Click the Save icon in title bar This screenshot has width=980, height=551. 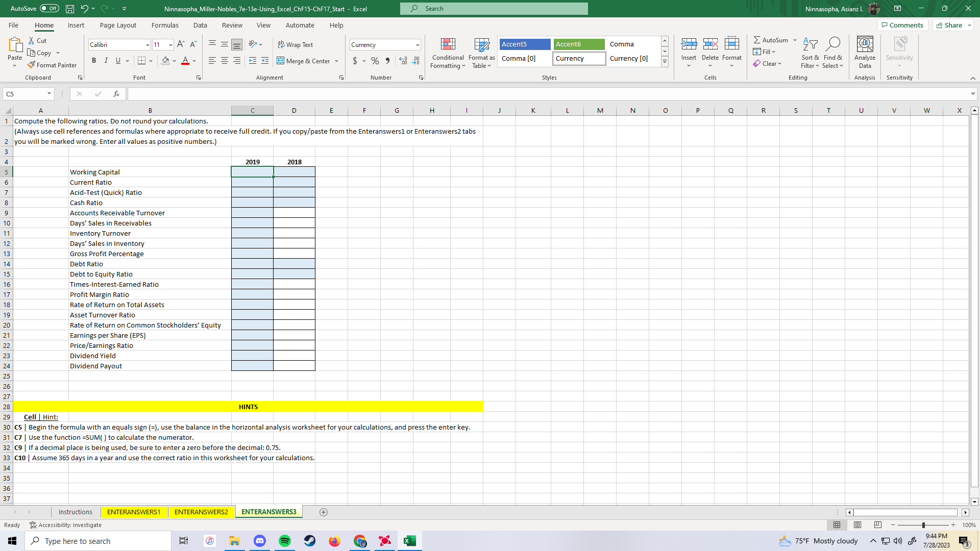(x=70, y=9)
